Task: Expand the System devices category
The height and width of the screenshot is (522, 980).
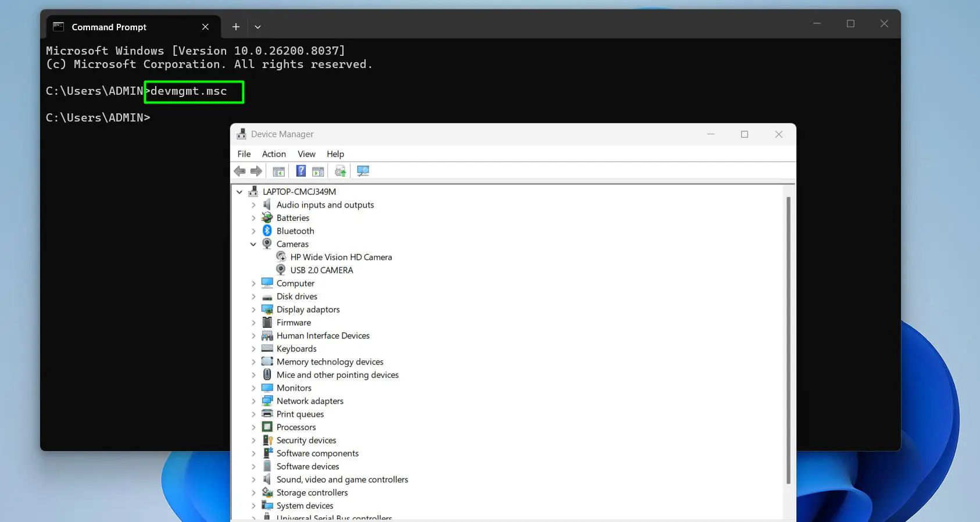Action: tap(253, 506)
